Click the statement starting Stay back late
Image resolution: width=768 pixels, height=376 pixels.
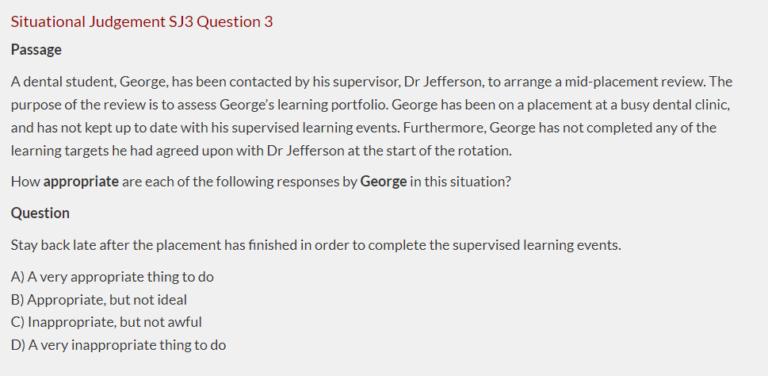coord(316,245)
